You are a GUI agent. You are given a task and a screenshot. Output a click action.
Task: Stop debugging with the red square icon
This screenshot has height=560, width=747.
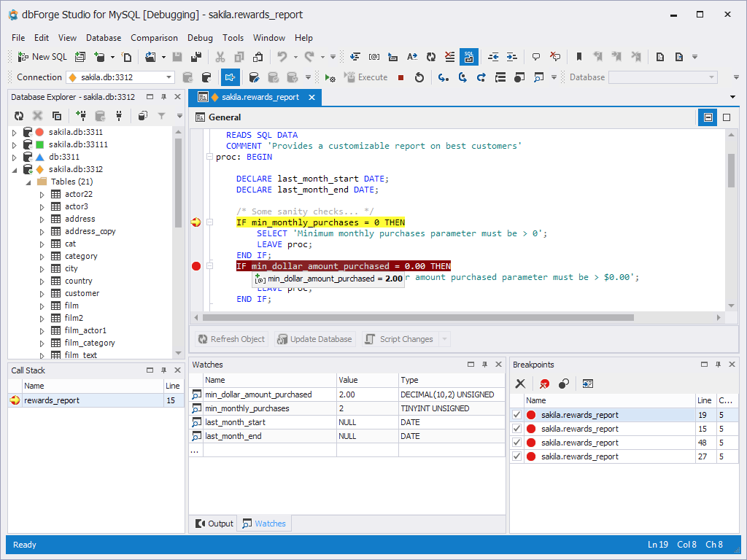pyautogui.click(x=400, y=77)
